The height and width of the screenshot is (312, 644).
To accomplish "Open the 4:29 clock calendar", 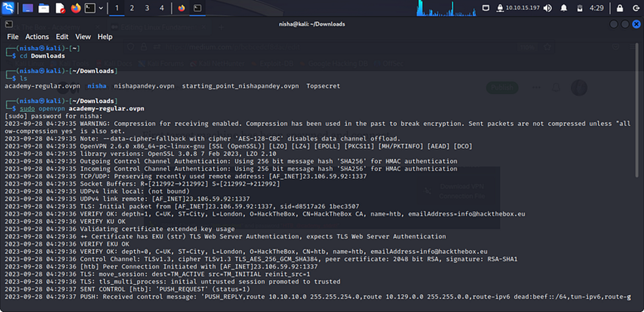I will (x=596, y=8).
